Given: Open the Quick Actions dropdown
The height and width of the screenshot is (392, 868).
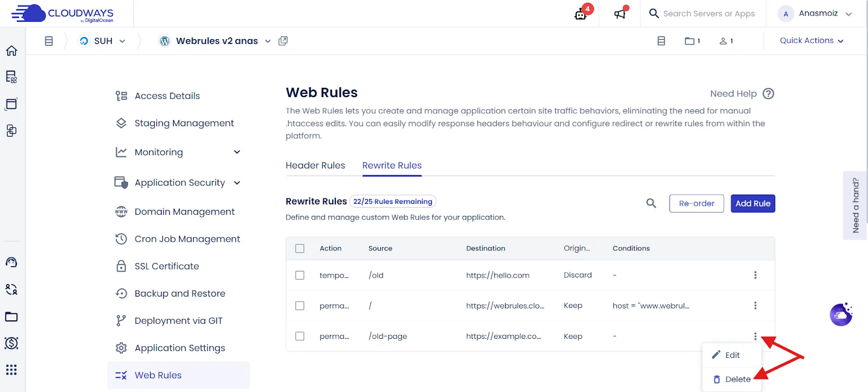Looking at the screenshot, I should pyautogui.click(x=812, y=41).
